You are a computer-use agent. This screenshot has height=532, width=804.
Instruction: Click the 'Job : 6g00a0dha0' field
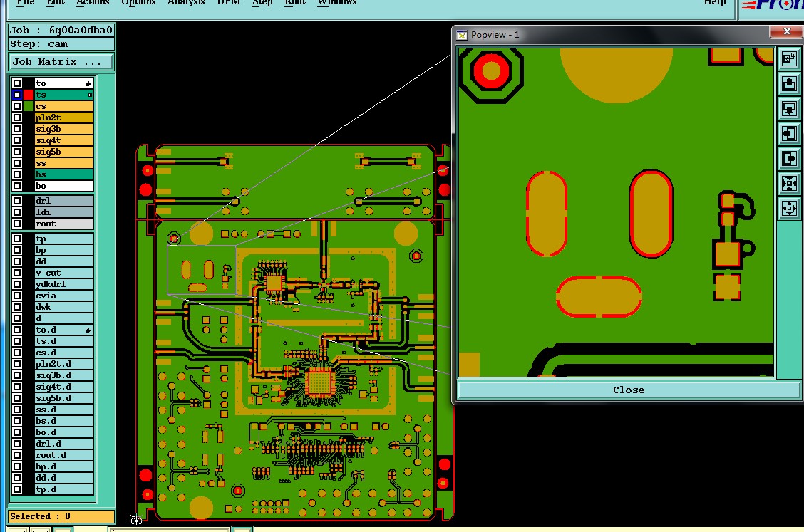[61, 30]
